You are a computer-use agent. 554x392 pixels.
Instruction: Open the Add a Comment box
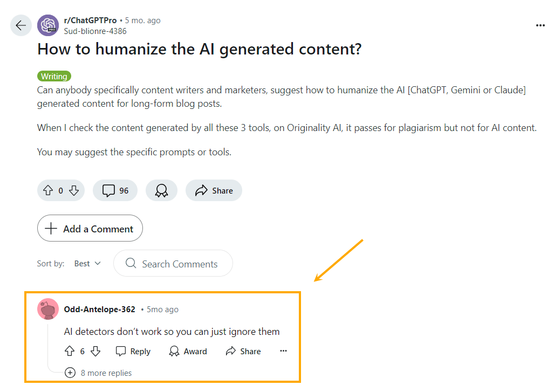(x=90, y=228)
